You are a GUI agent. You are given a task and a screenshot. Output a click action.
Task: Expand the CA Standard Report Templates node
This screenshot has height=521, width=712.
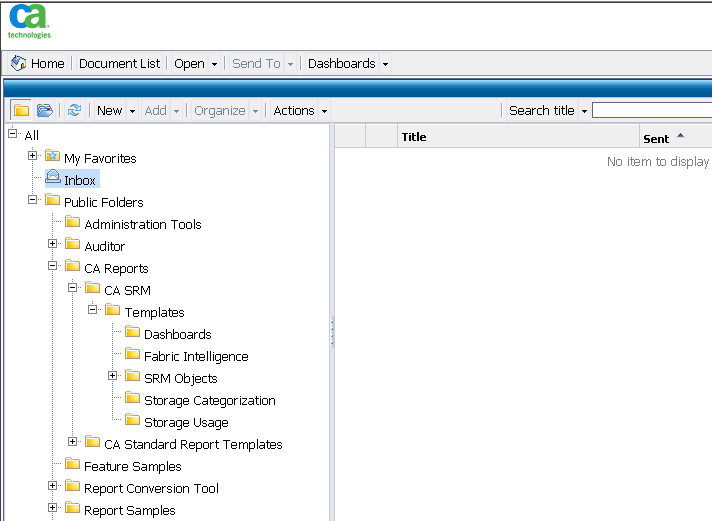[x=73, y=443]
